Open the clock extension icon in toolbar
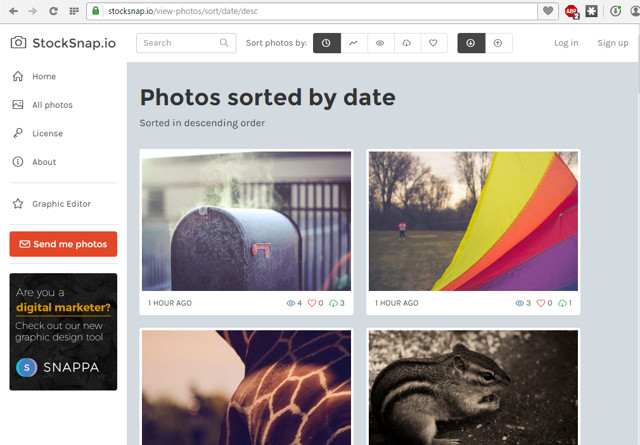The width and height of the screenshot is (640, 445). (616, 11)
